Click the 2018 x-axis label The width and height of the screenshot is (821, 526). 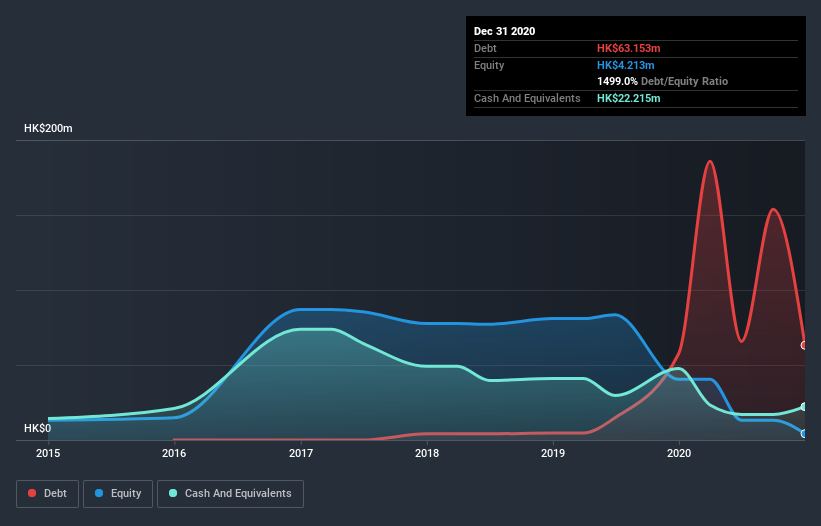[427, 453]
